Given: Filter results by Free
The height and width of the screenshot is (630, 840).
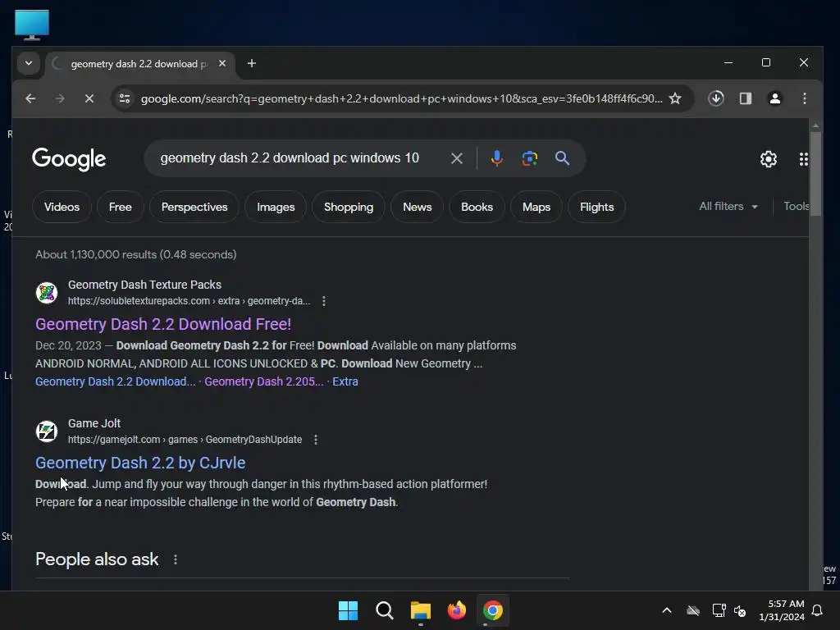Looking at the screenshot, I should tap(120, 208).
